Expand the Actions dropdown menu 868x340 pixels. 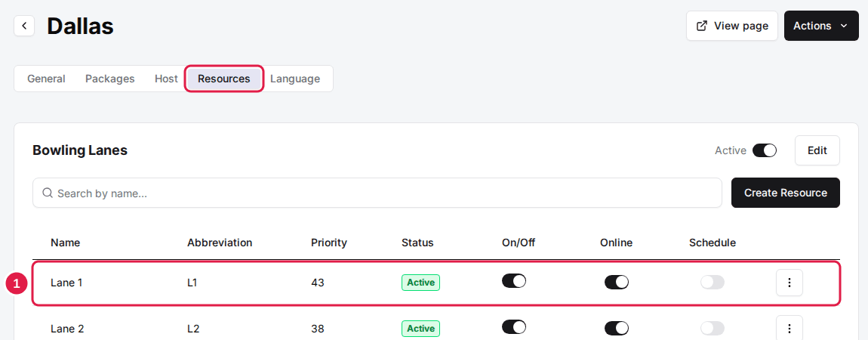pos(821,26)
